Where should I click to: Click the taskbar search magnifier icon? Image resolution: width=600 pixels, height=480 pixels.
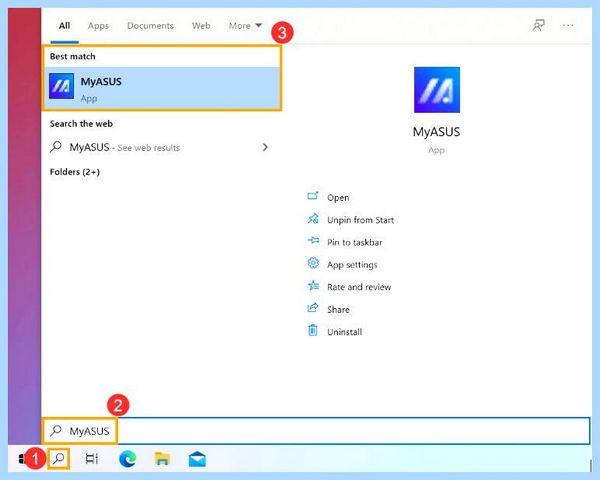click(x=59, y=458)
